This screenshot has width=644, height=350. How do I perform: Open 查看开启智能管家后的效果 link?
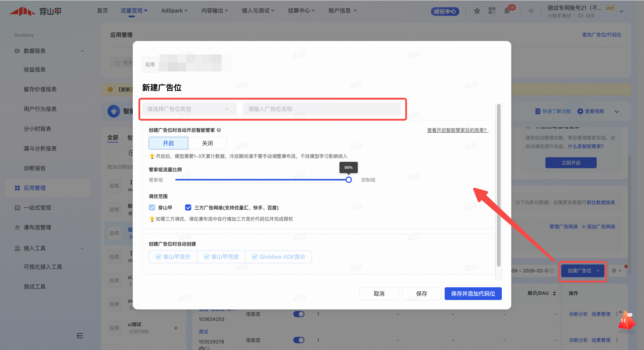(458, 130)
